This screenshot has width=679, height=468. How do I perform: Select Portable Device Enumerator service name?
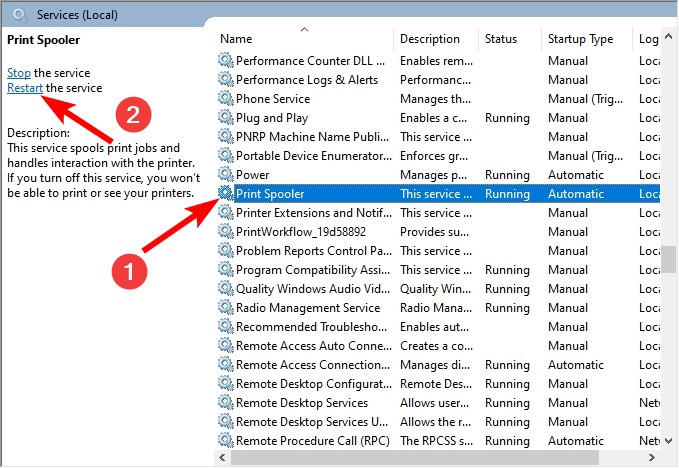coord(314,156)
